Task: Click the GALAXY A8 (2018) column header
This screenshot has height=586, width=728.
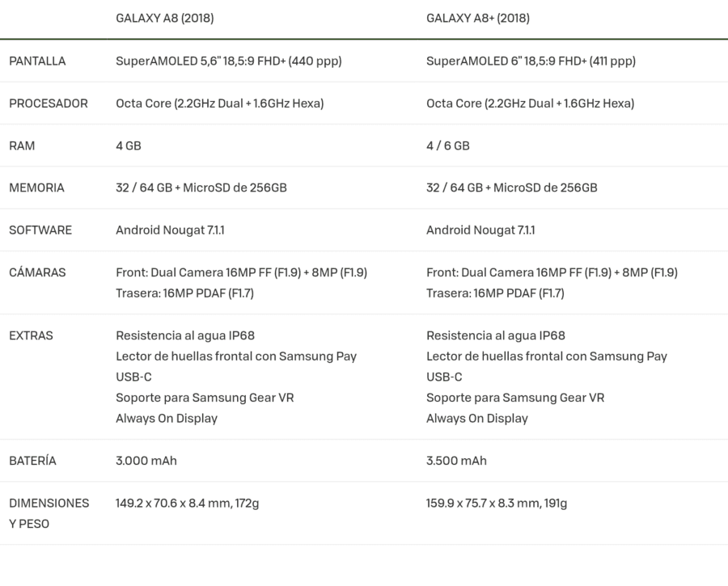Action: click(165, 18)
